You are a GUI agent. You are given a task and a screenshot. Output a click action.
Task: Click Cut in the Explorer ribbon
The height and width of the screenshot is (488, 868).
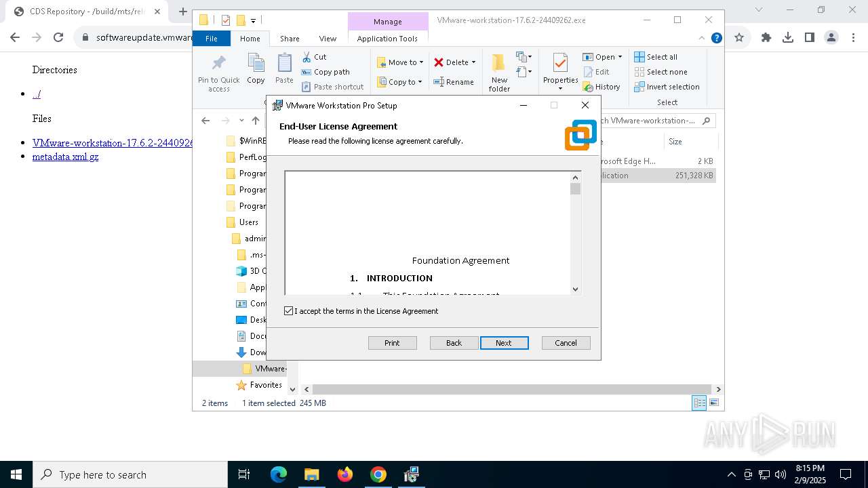coord(314,57)
